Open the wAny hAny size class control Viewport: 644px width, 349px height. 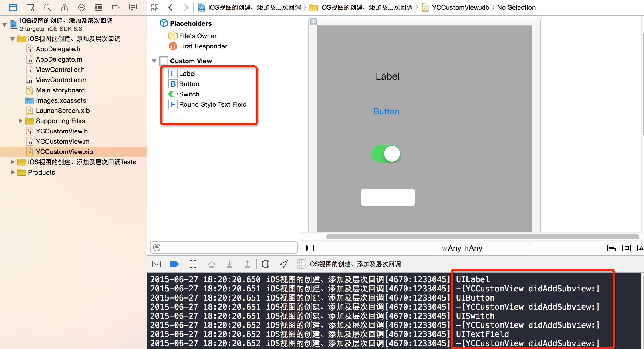[x=462, y=248]
